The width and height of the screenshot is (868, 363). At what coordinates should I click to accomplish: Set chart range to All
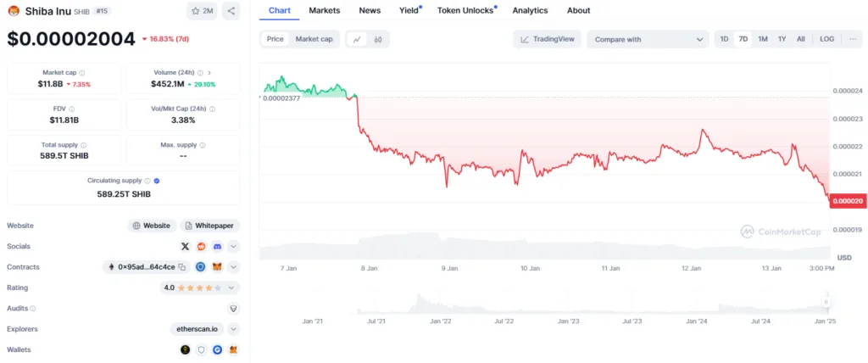(800, 39)
